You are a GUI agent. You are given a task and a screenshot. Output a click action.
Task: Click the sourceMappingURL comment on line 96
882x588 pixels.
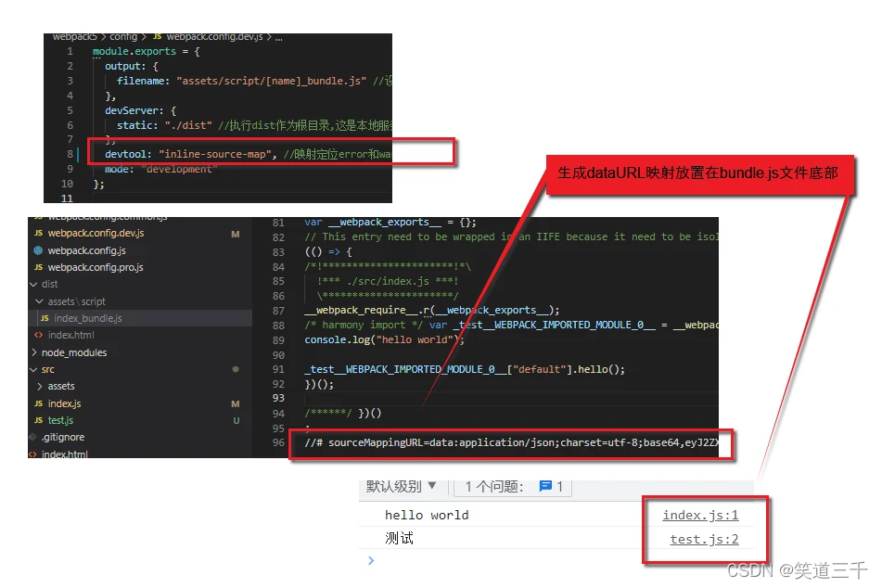tap(511, 442)
